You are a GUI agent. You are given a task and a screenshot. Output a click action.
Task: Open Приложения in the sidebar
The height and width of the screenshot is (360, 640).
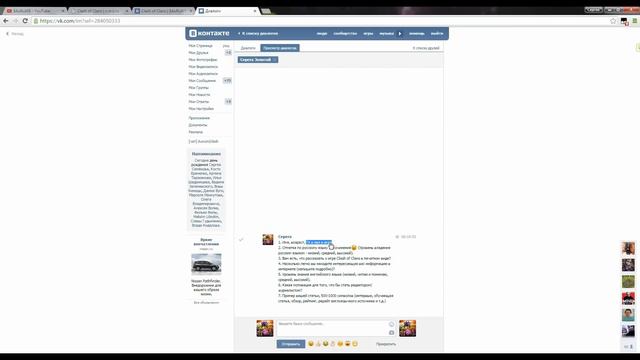[199, 118]
